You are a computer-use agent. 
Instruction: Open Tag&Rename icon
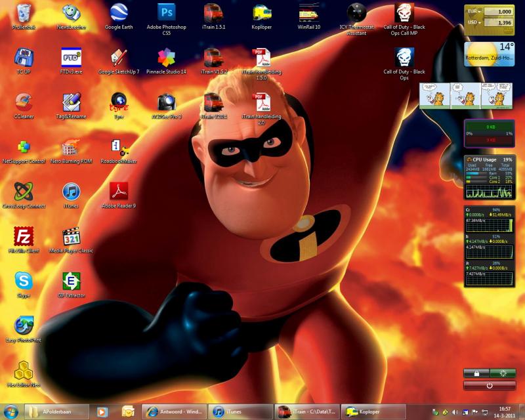(71, 106)
